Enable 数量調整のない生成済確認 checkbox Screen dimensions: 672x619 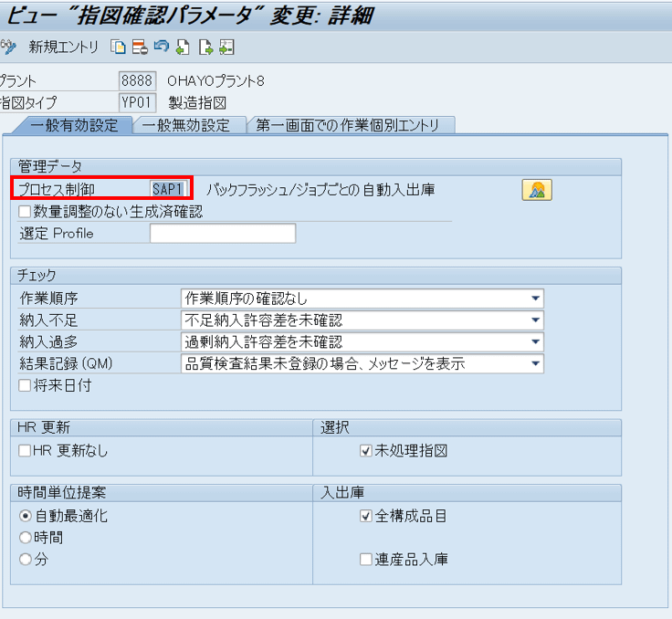[25, 212]
